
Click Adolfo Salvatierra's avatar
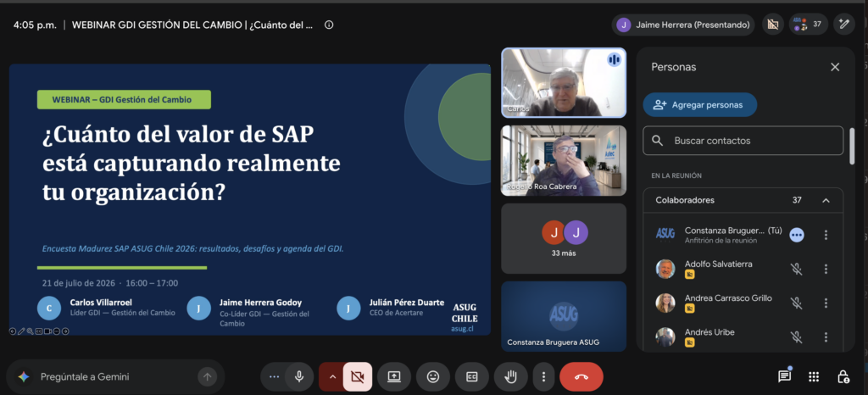(x=665, y=269)
